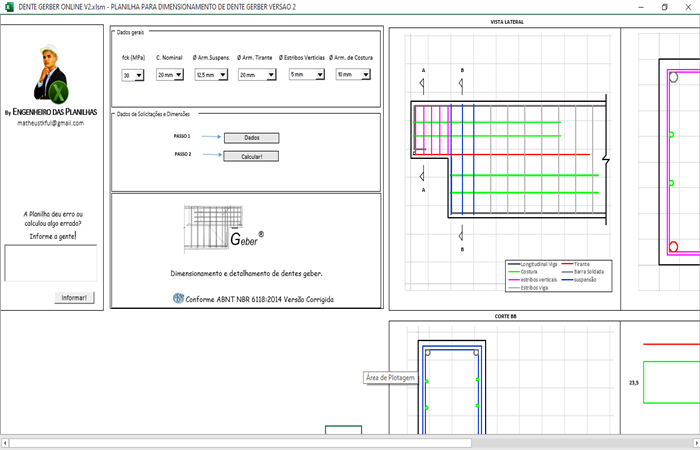Click the Informar! button

tap(75, 298)
